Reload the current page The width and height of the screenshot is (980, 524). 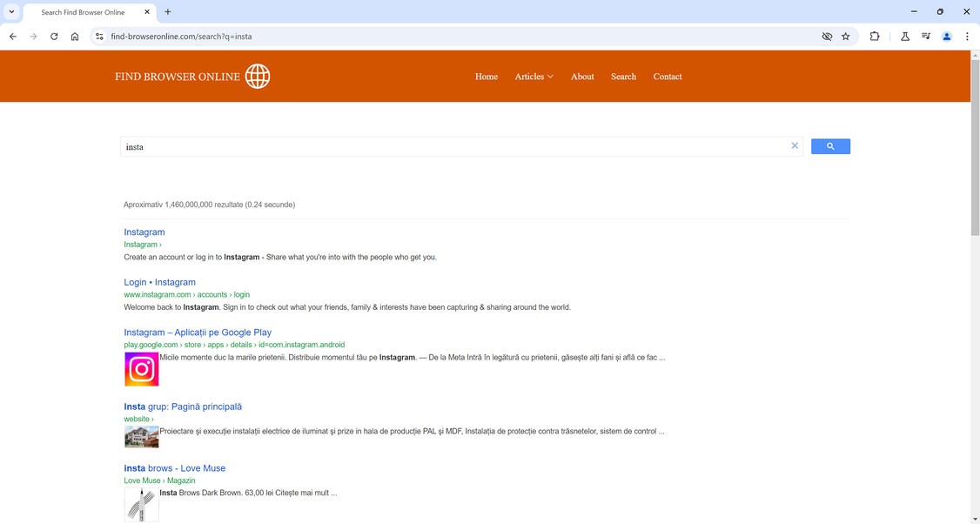click(53, 36)
